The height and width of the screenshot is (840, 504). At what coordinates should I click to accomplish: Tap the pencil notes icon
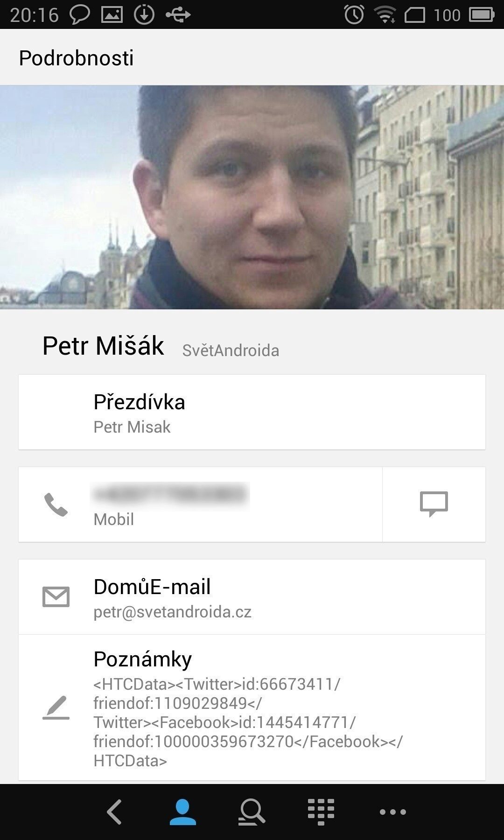[x=56, y=707]
